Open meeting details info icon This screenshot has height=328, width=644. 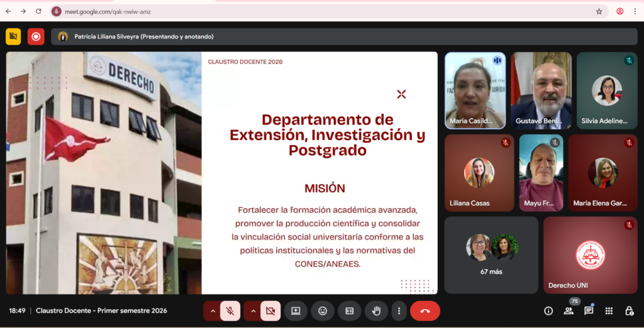pos(548,311)
